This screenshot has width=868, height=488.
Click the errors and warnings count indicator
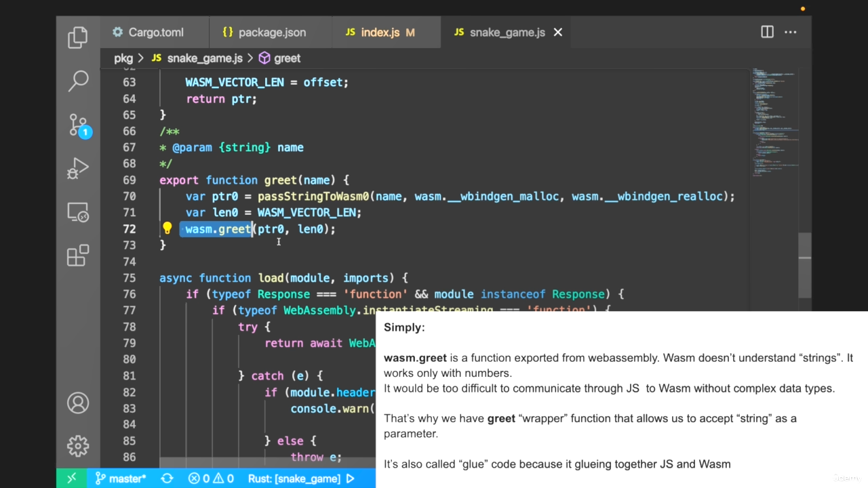211,479
